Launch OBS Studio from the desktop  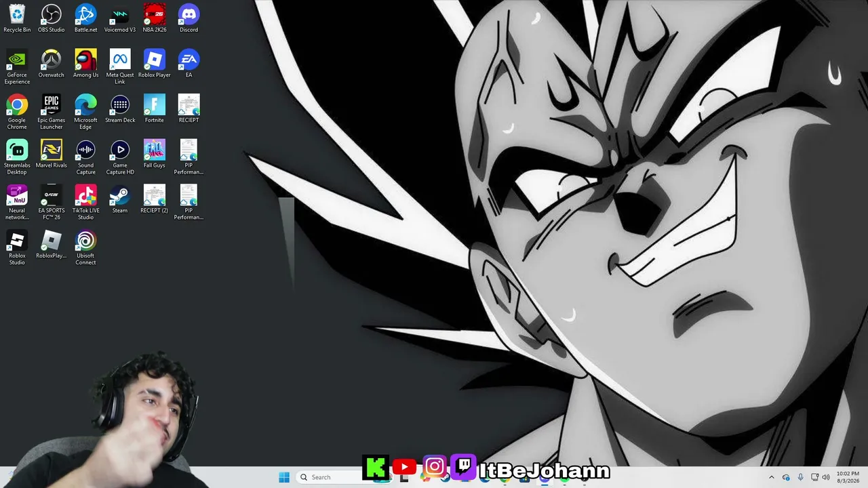click(x=52, y=18)
